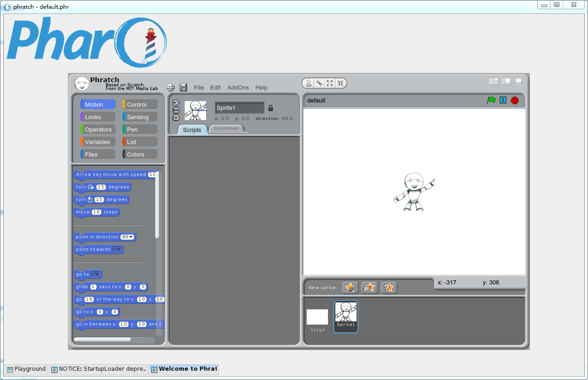Image resolution: width=588 pixels, height=380 pixels.
Task: Open the AddOns menu
Action: (x=238, y=88)
